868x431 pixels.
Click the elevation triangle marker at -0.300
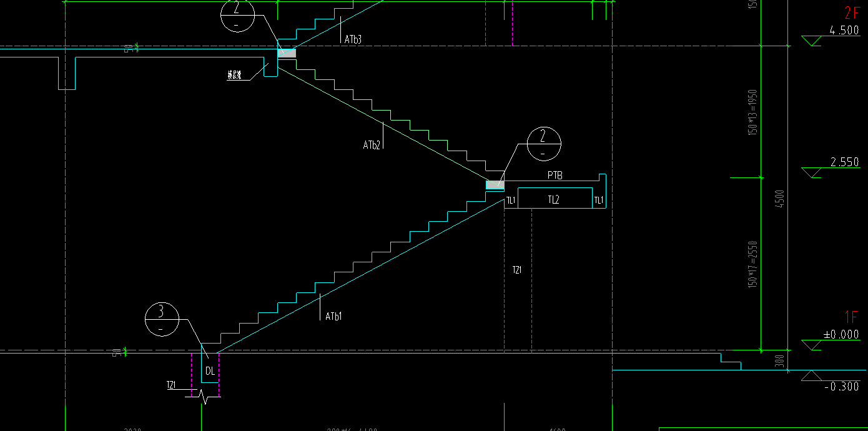[x=812, y=375]
